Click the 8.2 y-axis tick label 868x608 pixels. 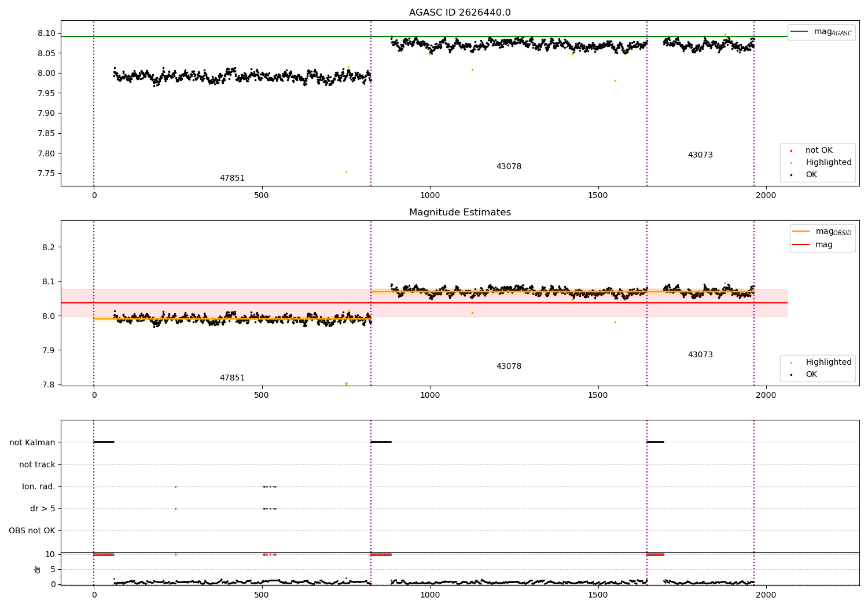point(49,247)
